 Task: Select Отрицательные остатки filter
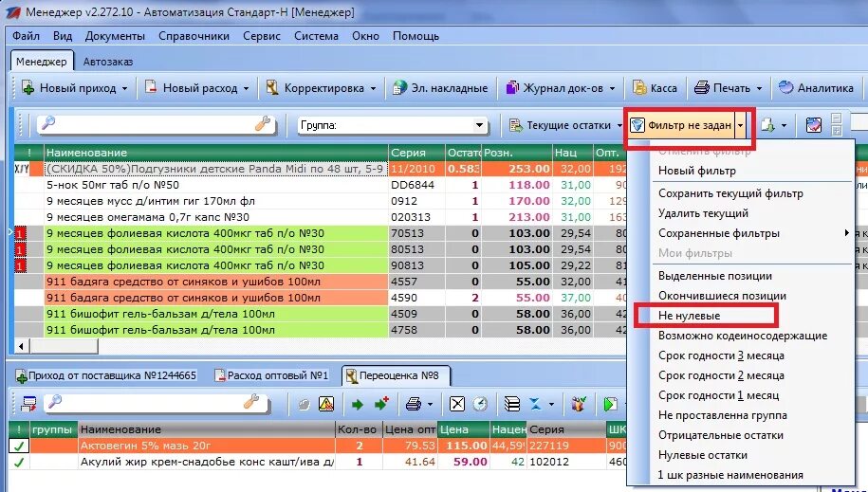pos(721,435)
